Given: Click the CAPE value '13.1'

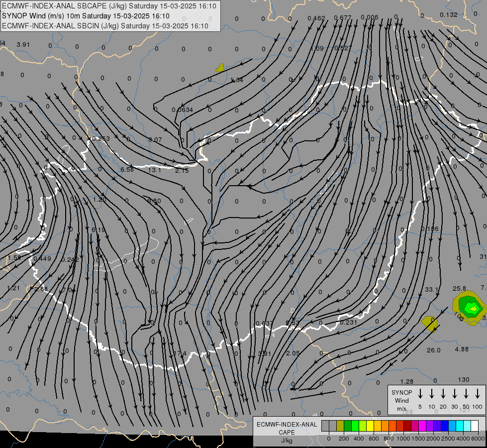Looking at the screenshot, I should tap(155, 170).
